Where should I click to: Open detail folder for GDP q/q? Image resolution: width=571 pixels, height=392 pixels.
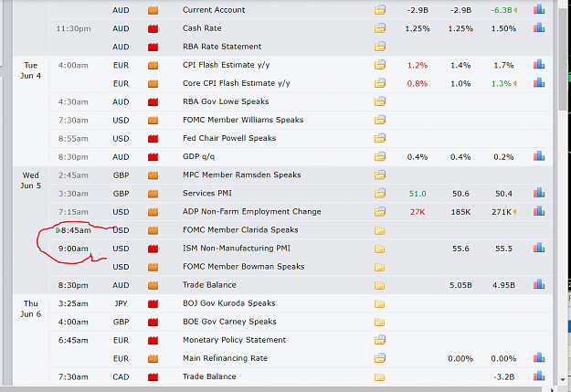pyautogui.click(x=380, y=156)
